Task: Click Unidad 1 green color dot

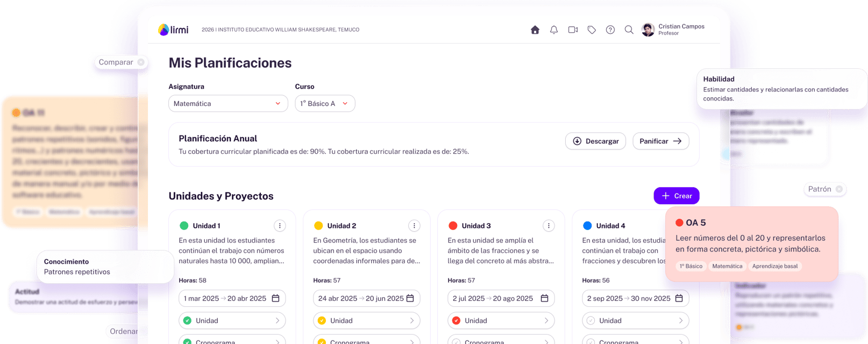Action: 184,226
